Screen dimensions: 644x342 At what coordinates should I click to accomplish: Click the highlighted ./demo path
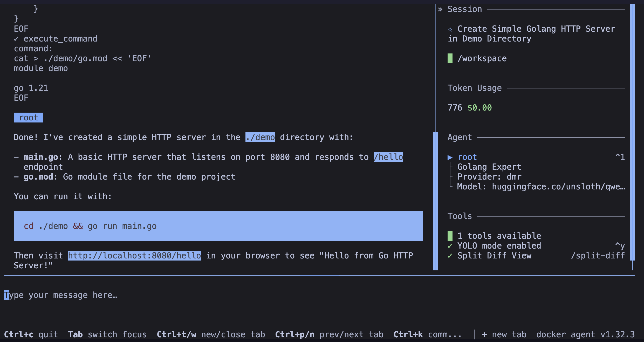(260, 137)
